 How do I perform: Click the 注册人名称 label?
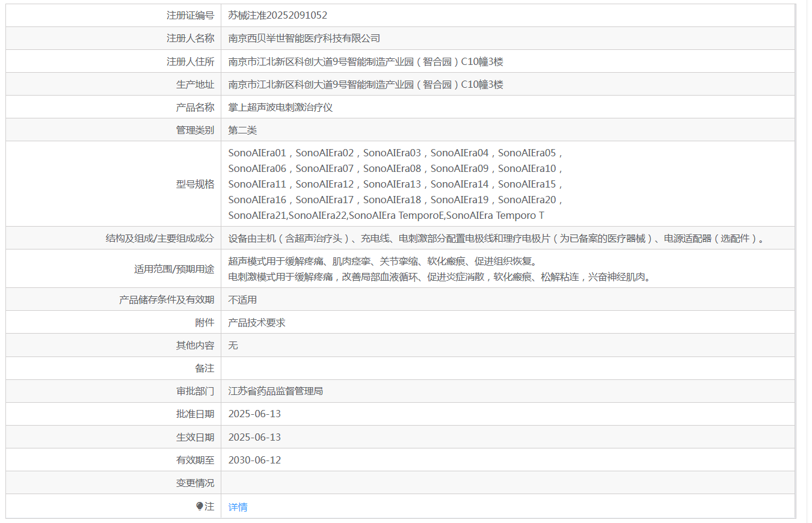[190, 38]
